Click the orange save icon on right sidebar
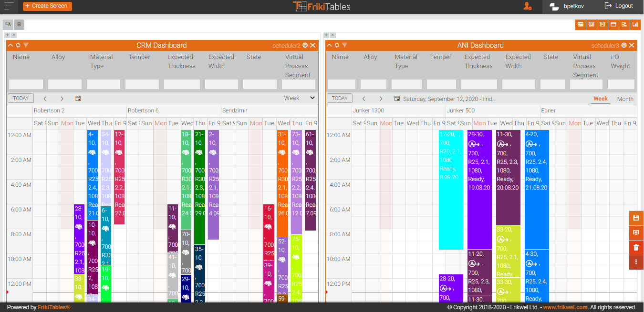This screenshot has height=312, width=644. (636, 218)
